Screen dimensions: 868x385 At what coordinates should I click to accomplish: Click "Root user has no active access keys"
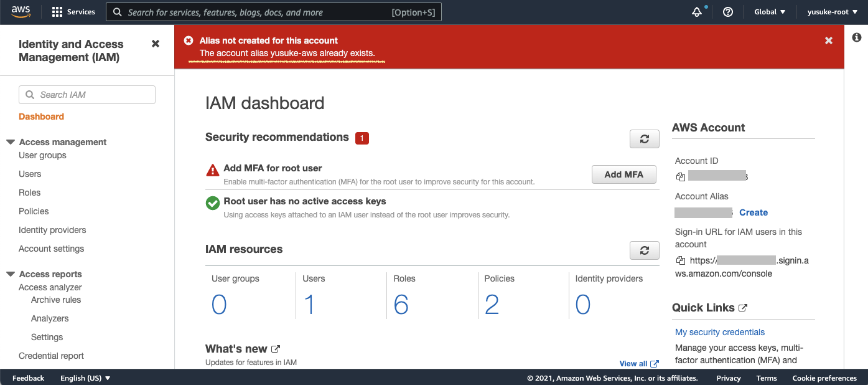point(305,201)
